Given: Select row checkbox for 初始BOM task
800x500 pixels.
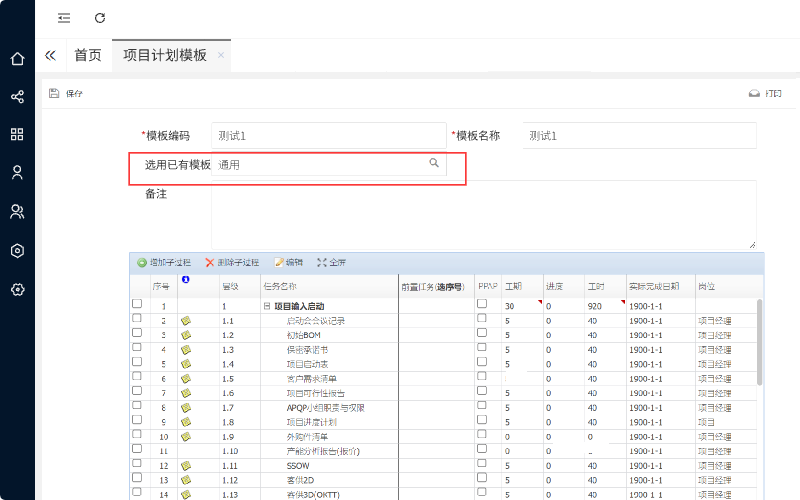Looking at the screenshot, I should pos(137,334).
